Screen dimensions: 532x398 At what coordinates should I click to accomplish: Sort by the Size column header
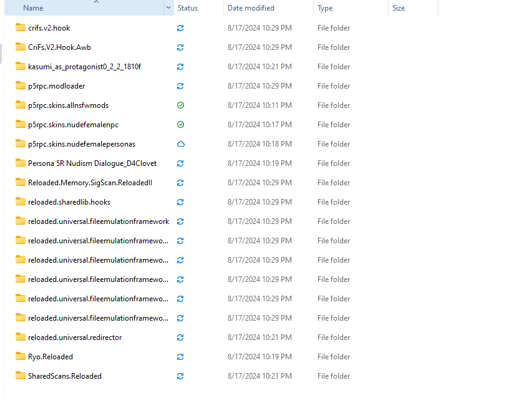(x=414, y=8)
